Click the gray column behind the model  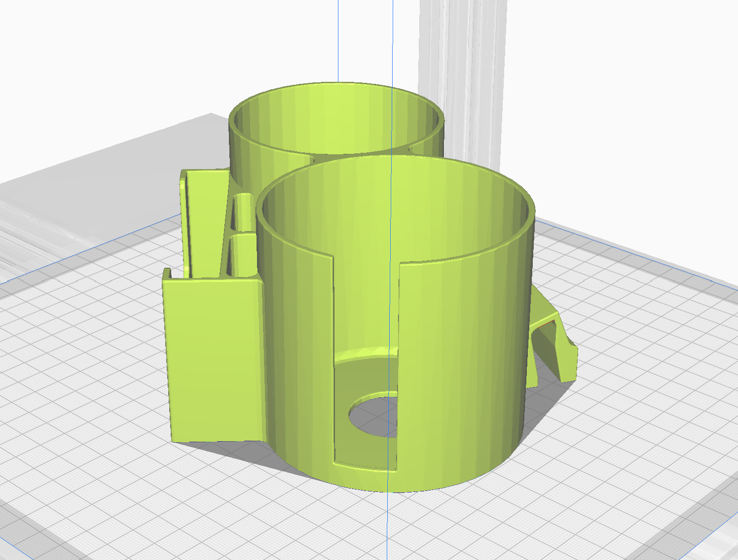pyautogui.click(x=464, y=74)
